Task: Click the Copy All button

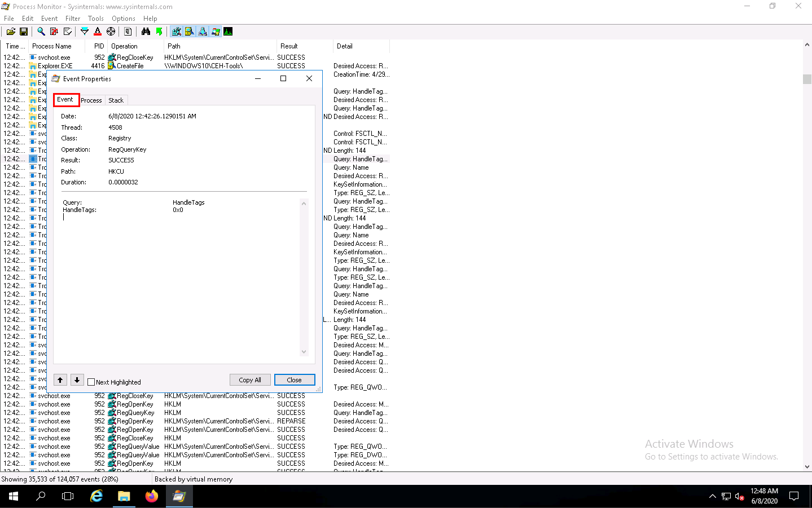Action: tap(250, 380)
